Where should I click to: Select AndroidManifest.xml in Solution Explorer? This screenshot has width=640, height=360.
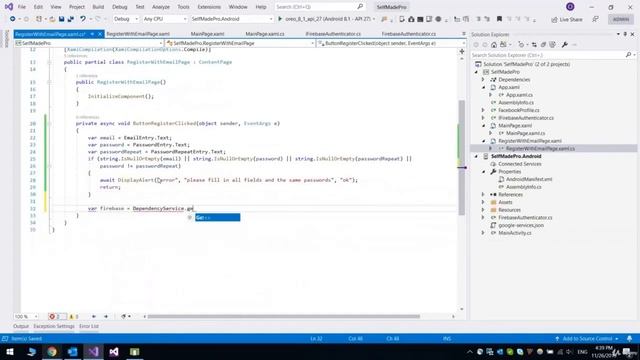tap(529, 179)
